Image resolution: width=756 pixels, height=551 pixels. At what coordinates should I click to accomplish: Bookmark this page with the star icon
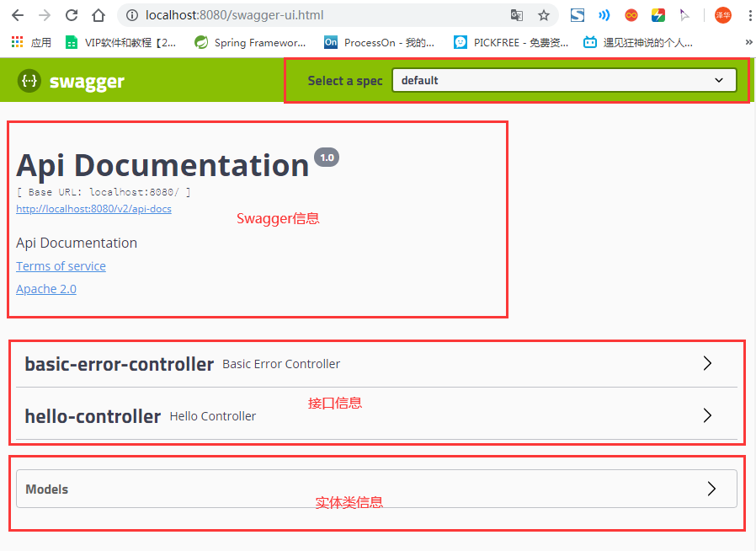[x=544, y=15]
